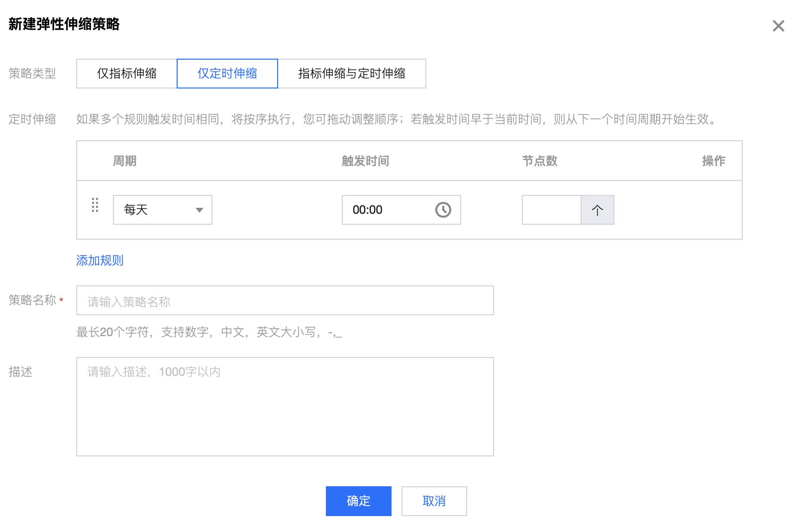Click the 节点数 column header
Screen dimensions: 794x532
coord(540,161)
